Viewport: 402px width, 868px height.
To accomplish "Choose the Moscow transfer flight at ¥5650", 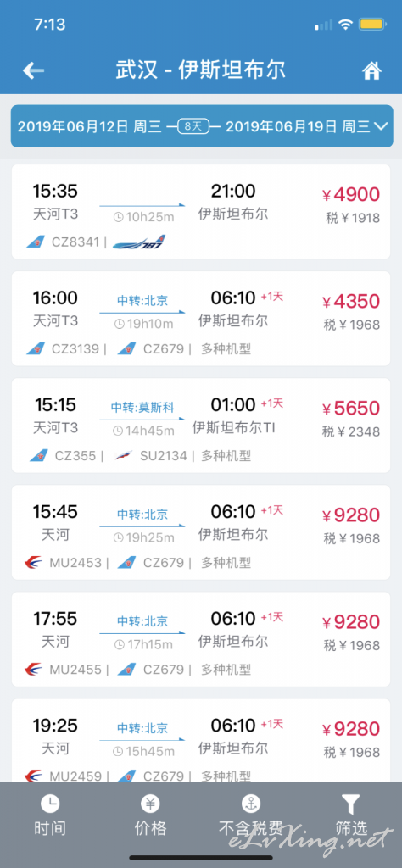I will pyautogui.click(x=201, y=426).
